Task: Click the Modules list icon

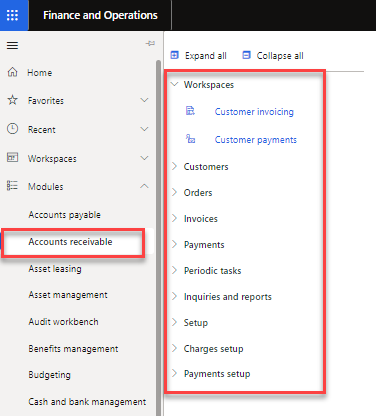Action: pyautogui.click(x=12, y=186)
